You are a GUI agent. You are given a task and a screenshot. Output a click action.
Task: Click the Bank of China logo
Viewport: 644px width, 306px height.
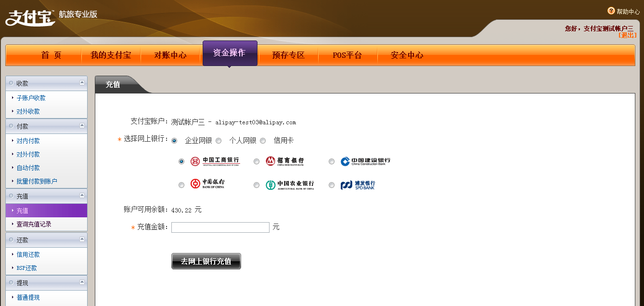coord(207,184)
